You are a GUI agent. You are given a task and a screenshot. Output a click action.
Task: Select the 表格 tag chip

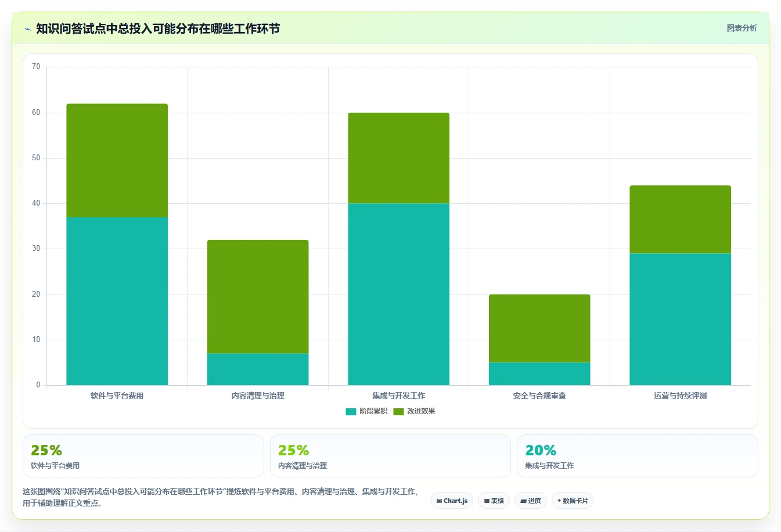coord(494,501)
